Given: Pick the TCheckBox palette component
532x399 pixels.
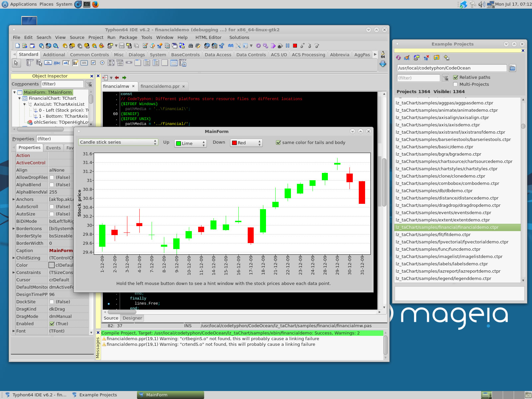Looking at the screenshot, I should point(93,63).
